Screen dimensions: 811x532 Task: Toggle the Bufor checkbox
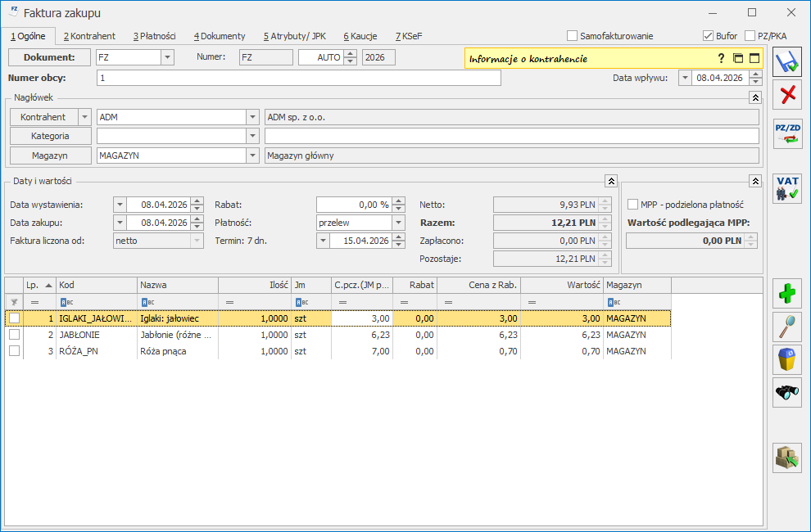[x=709, y=36]
